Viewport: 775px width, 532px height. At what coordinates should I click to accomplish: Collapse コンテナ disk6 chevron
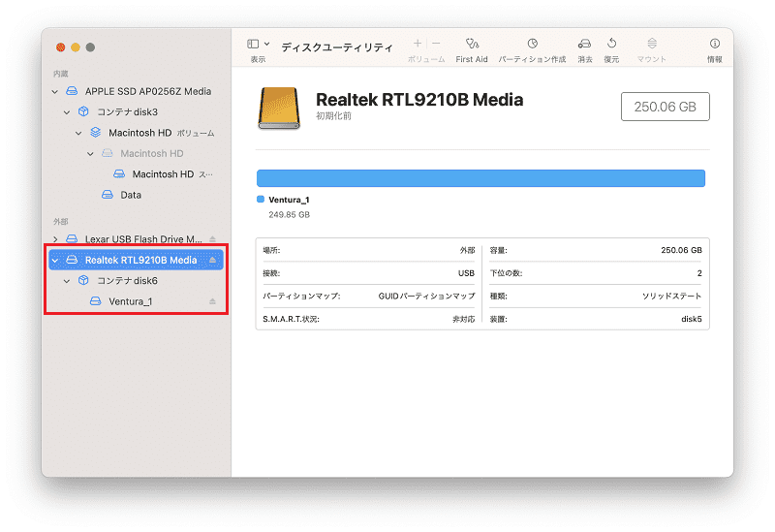click(67, 281)
